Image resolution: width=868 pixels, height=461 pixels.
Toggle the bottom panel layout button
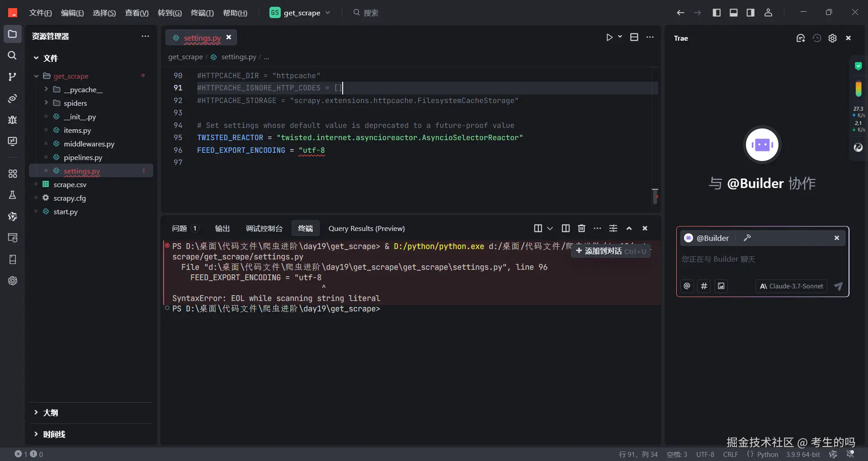click(x=734, y=13)
